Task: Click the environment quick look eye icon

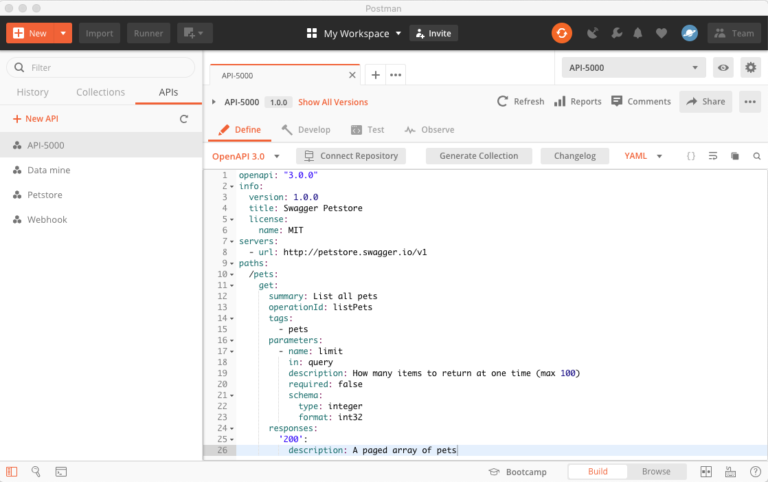Action: [x=723, y=68]
